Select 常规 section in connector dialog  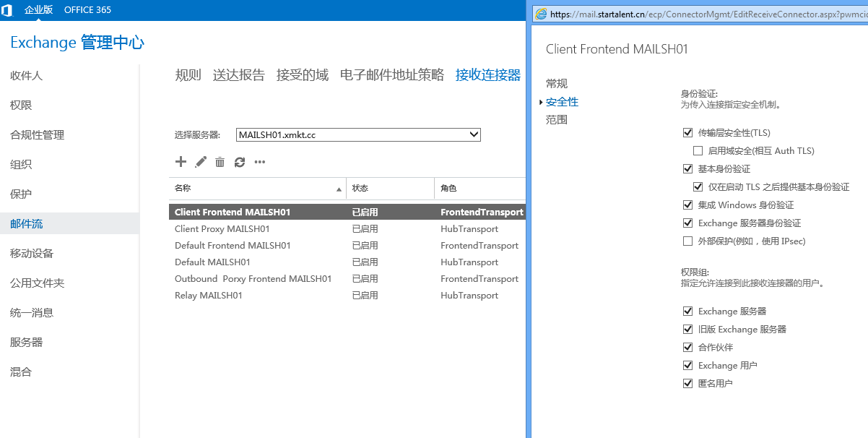point(557,84)
